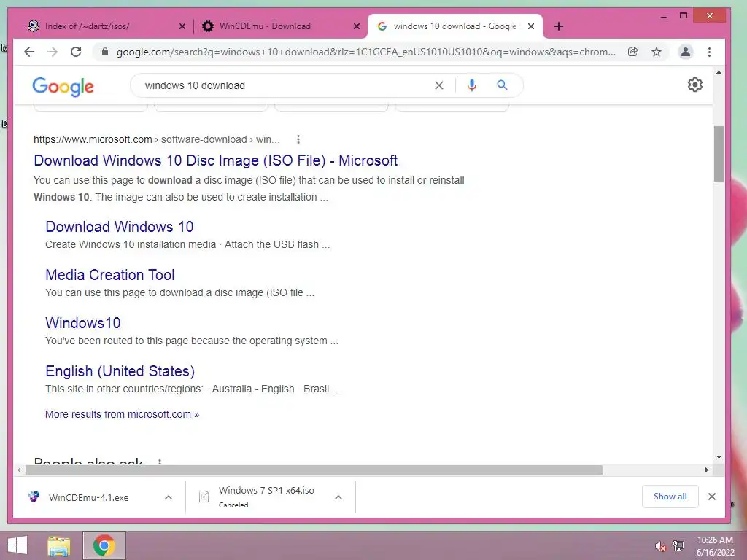Open the Windows Start menu
747x560 pixels.
click(x=18, y=545)
